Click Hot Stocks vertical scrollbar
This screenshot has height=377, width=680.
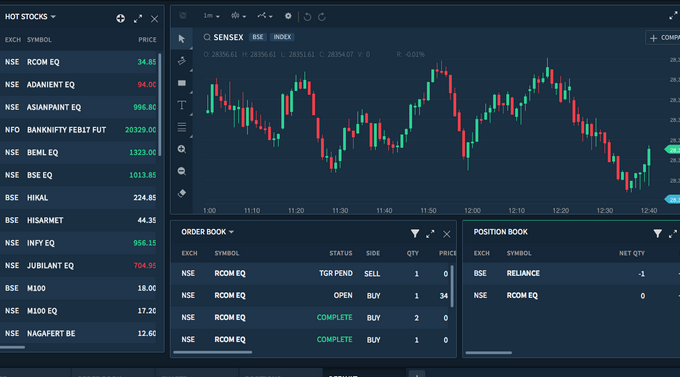(160, 104)
